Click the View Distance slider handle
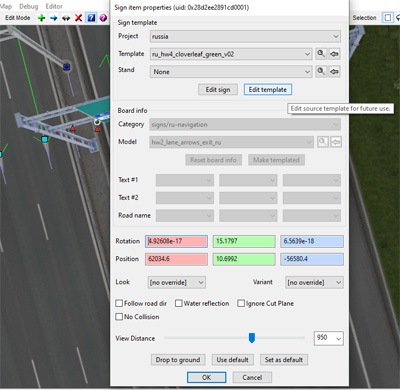400x390 pixels. pos(252,338)
